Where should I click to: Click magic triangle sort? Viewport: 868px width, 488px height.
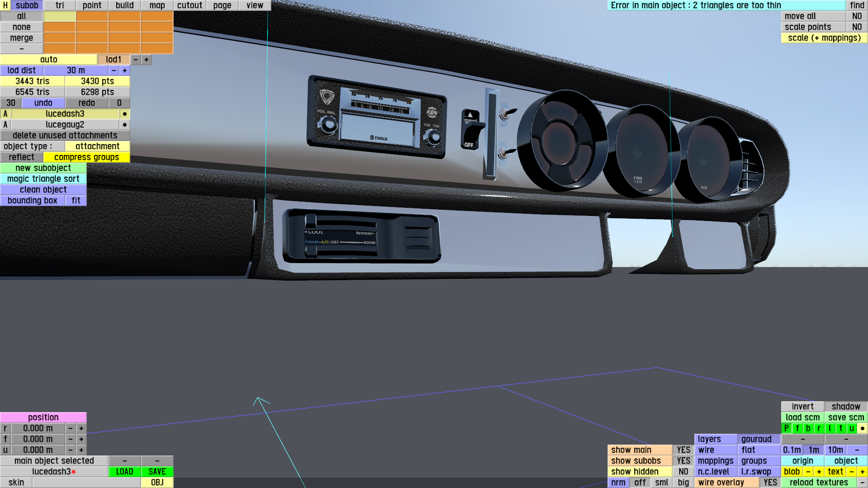click(x=43, y=179)
